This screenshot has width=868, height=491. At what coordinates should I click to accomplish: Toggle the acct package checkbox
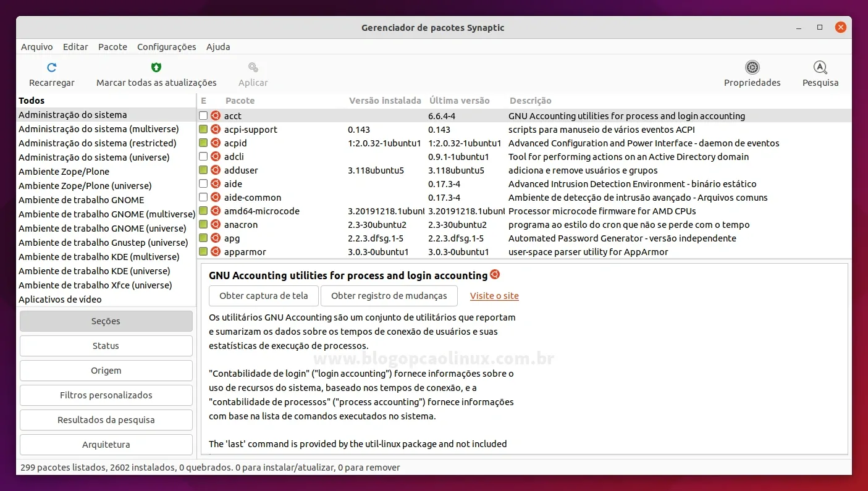(203, 115)
